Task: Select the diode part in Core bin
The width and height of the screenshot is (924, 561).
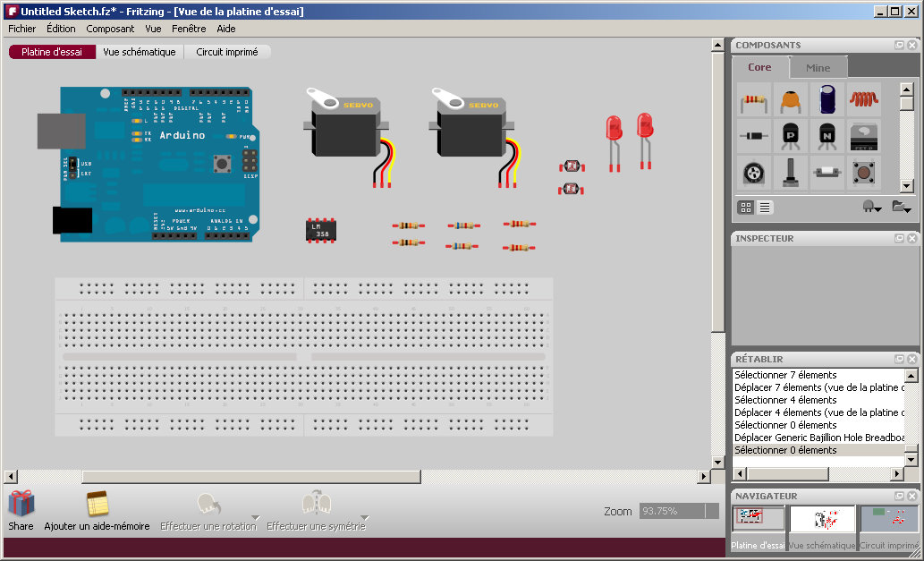Action: [754, 136]
